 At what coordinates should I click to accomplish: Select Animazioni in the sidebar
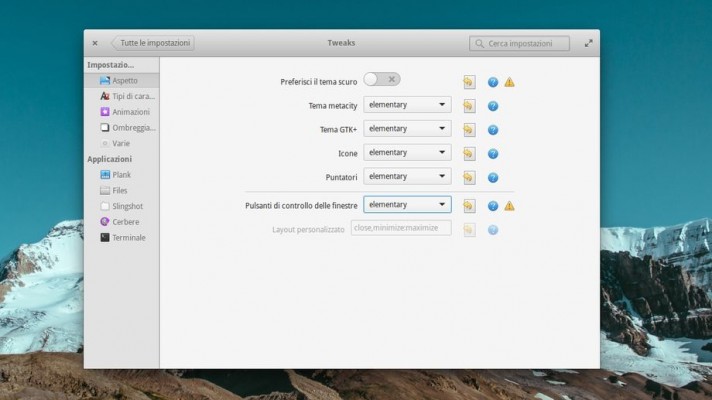130,112
